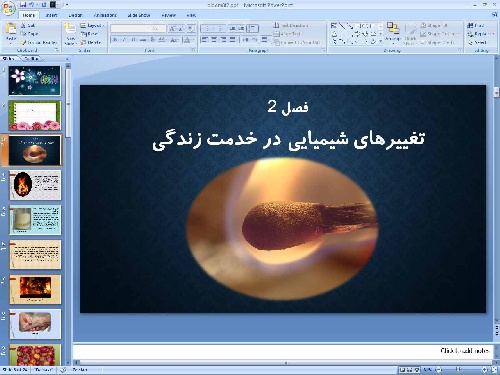Click the Justify text icon
Screen dimensions: 500x375
click(x=233, y=40)
